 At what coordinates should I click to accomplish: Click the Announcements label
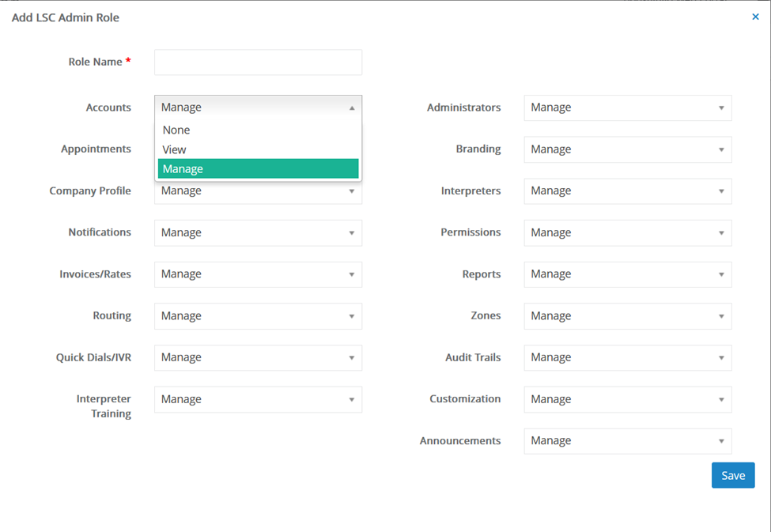pos(460,441)
